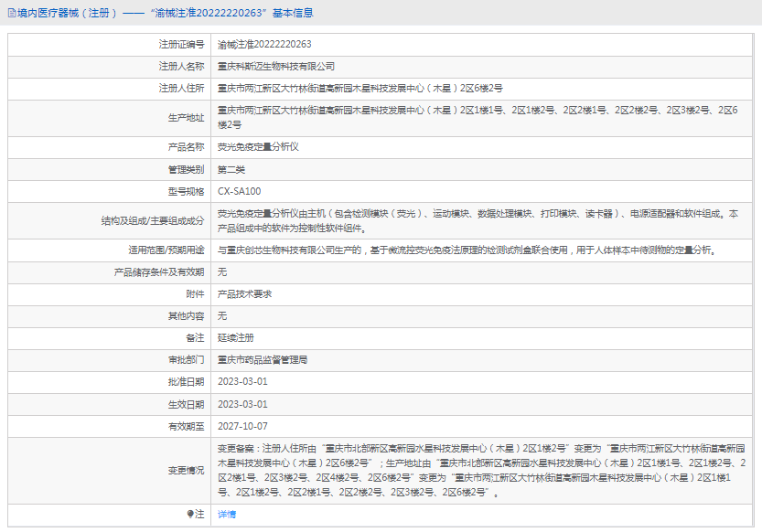Click the 备注 row label
Image resolution: width=762 pixels, height=532 pixels.
[x=196, y=338]
